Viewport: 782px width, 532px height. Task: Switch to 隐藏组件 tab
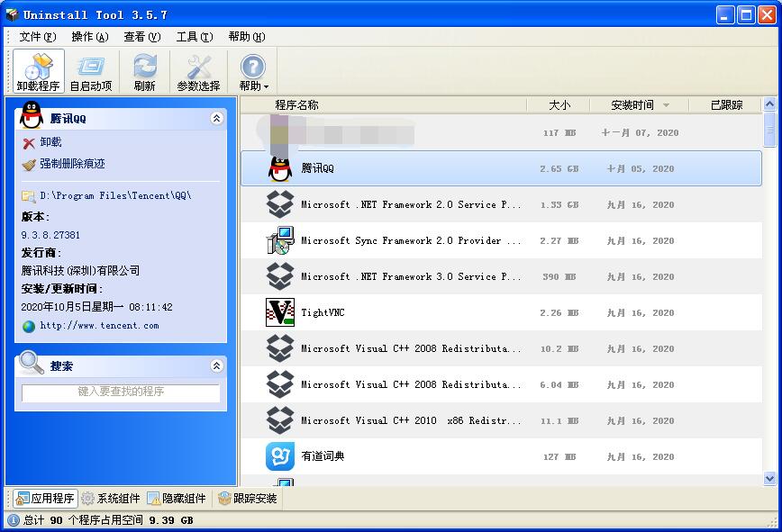[177, 498]
